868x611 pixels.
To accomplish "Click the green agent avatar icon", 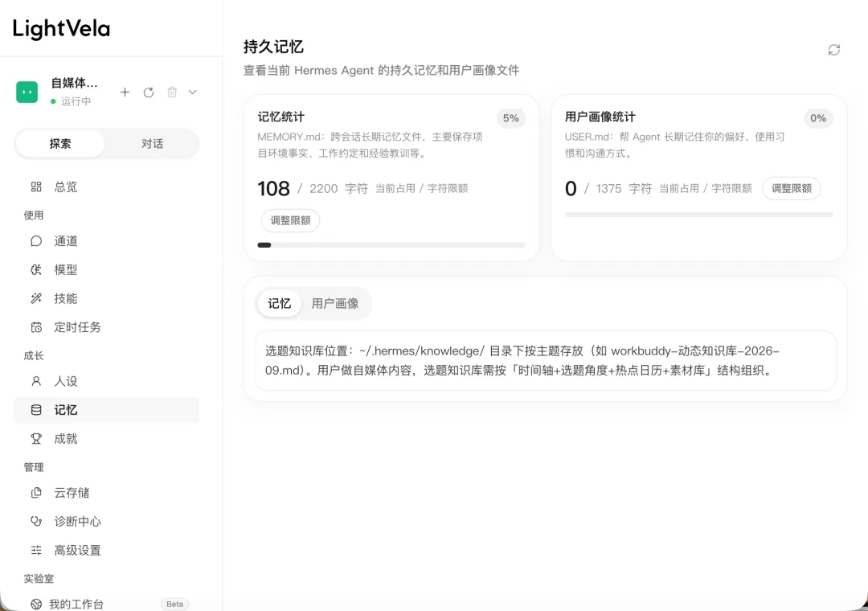I will click(27, 92).
